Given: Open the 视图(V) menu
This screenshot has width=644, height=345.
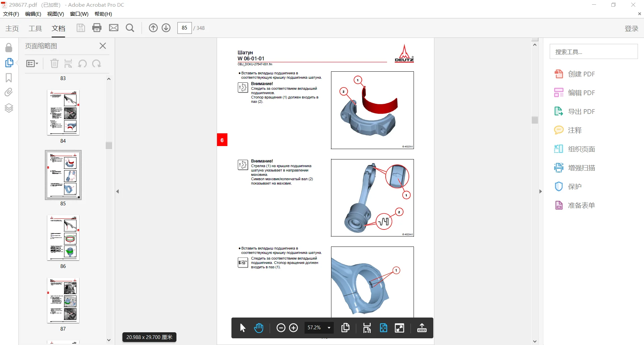Looking at the screenshot, I should coord(56,14).
